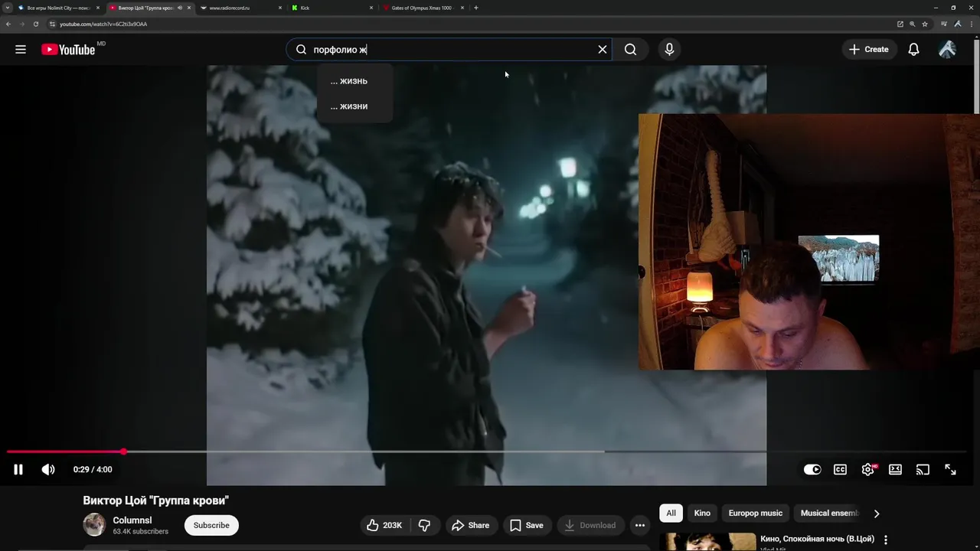Exit full view with the fullscreen icon
This screenshot has height=551, width=980.
click(x=950, y=470)
